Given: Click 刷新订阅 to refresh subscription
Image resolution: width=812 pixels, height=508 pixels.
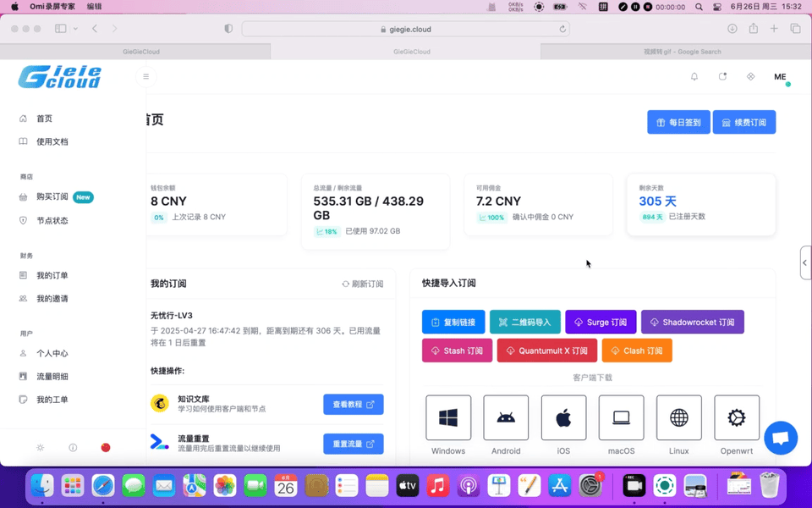Looking at the screenshot, I should coord(363,284).
